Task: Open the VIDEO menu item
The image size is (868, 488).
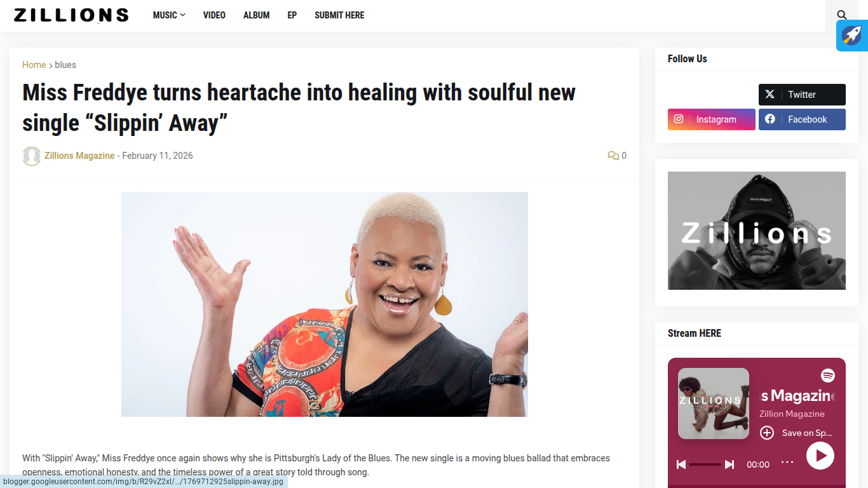Action: [214, 15]
